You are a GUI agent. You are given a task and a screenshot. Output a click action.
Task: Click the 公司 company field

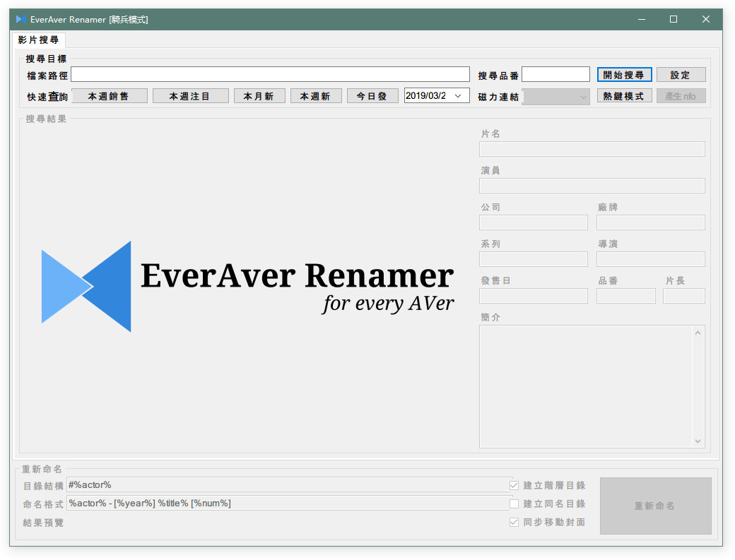click(x=534, y=222)
